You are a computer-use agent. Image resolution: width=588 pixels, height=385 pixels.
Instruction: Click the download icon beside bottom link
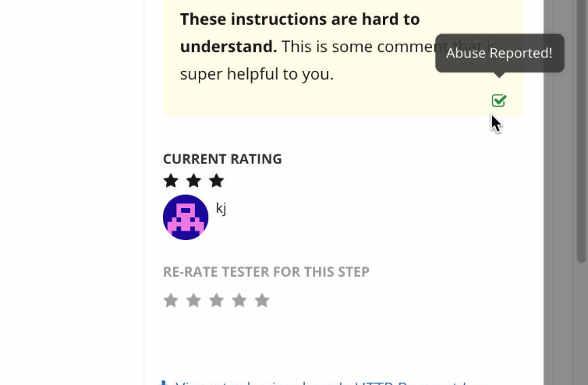point(163,383)
